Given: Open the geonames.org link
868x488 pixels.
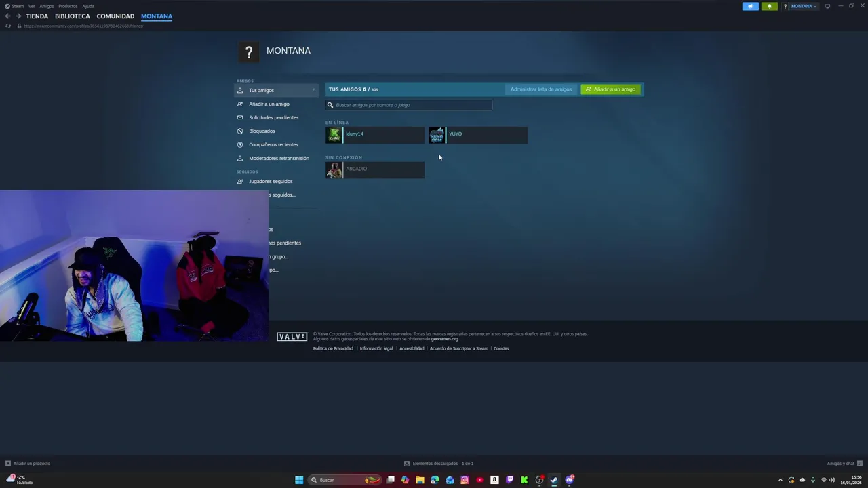Looking at the screenshot, I should coord(444,339).
